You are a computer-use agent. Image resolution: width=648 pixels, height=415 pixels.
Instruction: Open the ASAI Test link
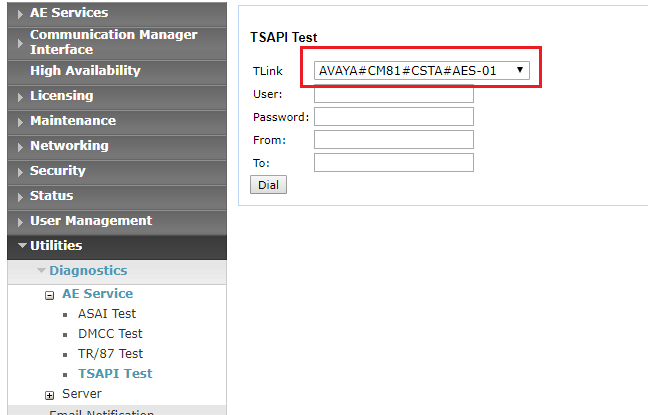tap(106, 314)
